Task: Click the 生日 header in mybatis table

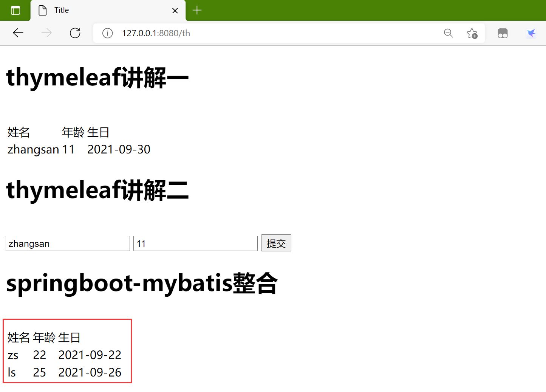Action: (70, 338)
